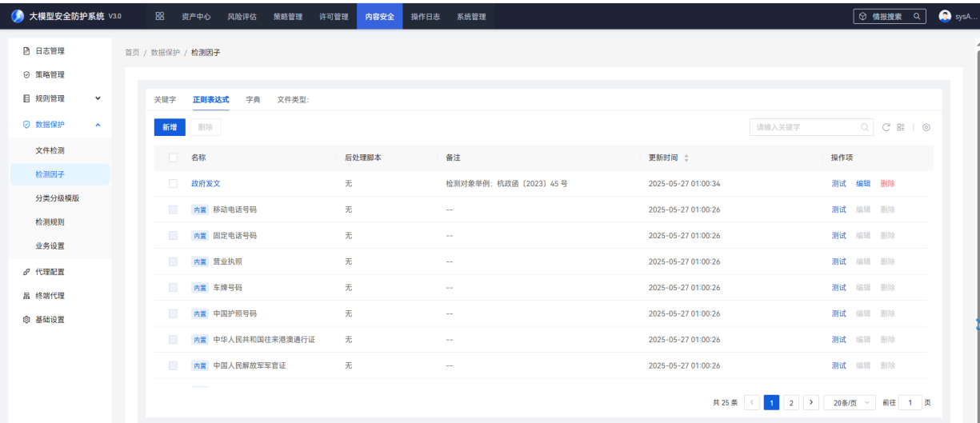Sort by 更新时间 column arrows

tap(686, 158)
